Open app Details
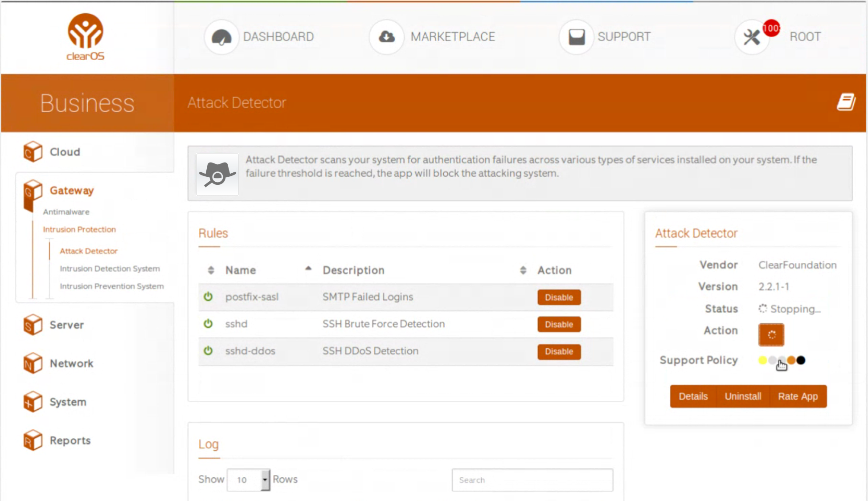This screenshot has width=868, height=501. [x=693, y=396]
